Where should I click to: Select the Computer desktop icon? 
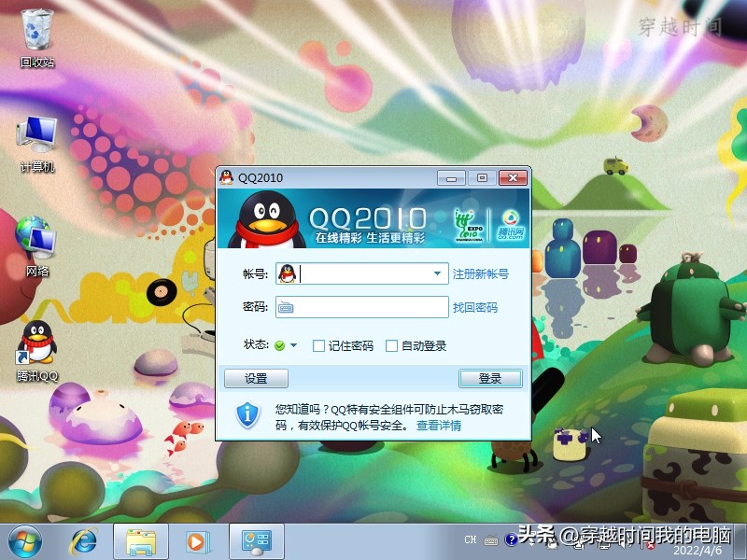pyautogui.click(x=37, y=145)
